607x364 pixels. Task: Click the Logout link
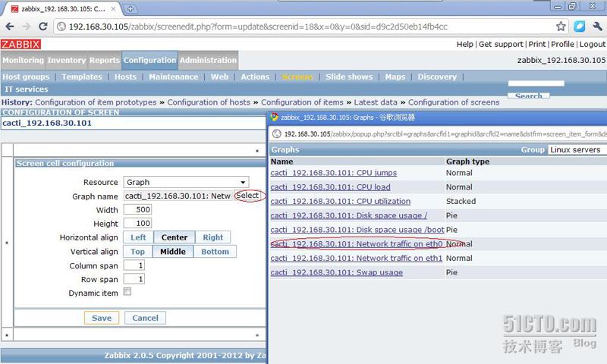pos(593,44)
